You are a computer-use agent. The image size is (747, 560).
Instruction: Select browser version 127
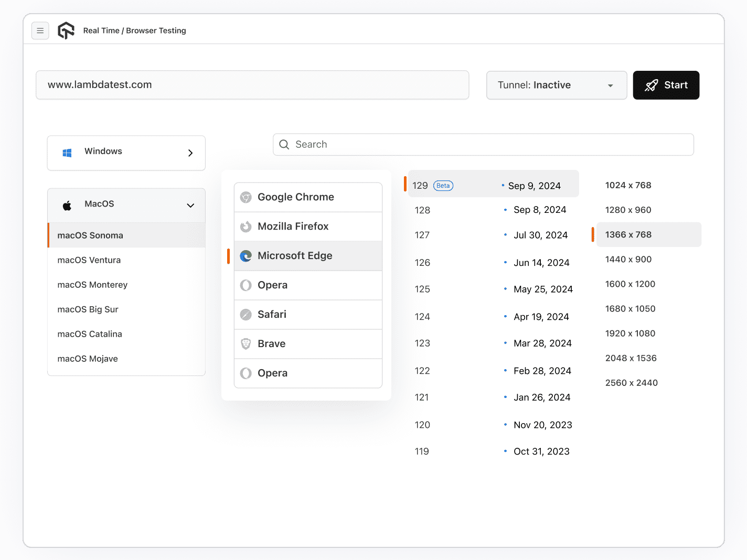tap(422, 235)
